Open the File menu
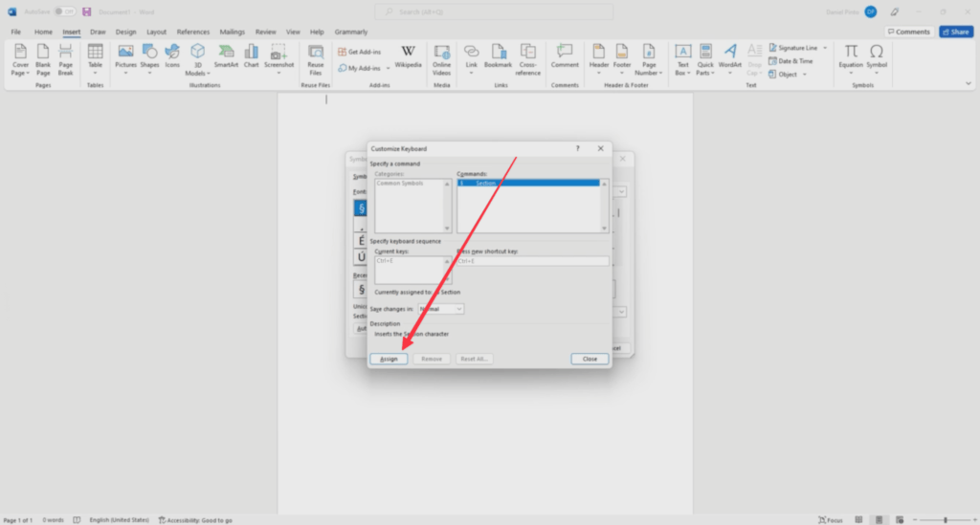980x525 pixels. (15, 32)
